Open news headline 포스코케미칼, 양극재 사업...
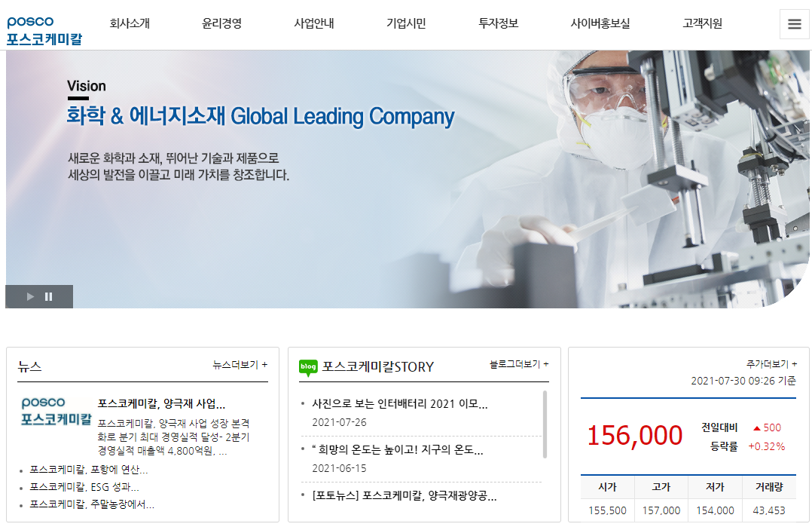Screen dimensions: 812x530 click(x=161, y=403)
